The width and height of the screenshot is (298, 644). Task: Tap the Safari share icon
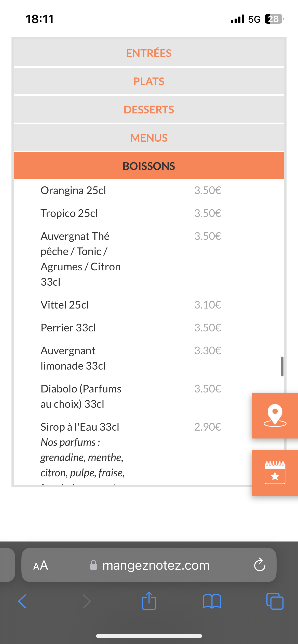point(149,601)
